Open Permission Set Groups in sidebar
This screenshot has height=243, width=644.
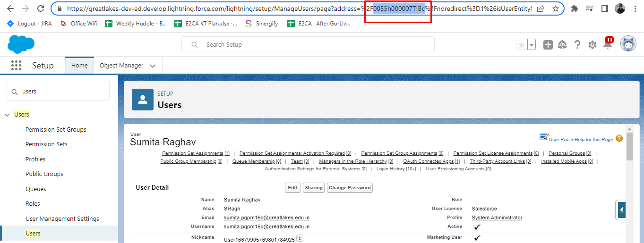(56, 129)
